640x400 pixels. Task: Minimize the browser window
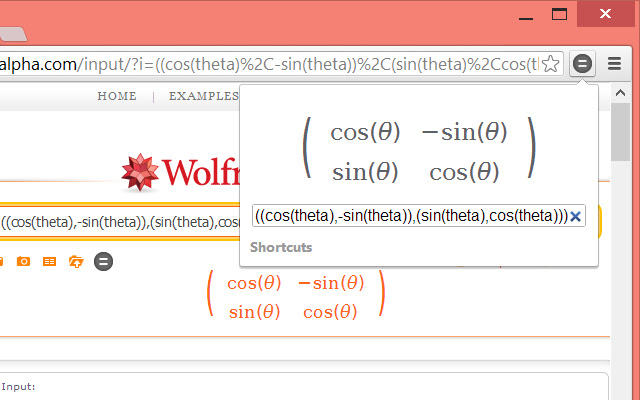526,16
